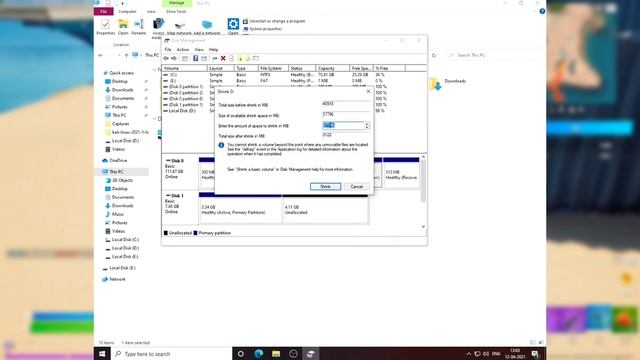The height and width of the screenshot is (360, 640).
Task: Open Disk Management View menu
Action: pos(199,49)
